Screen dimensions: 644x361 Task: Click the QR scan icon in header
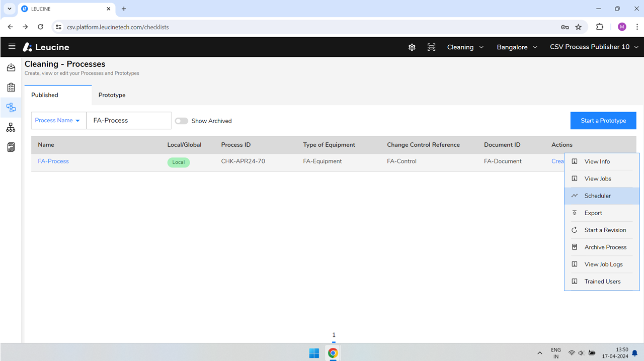coord(431,47)
